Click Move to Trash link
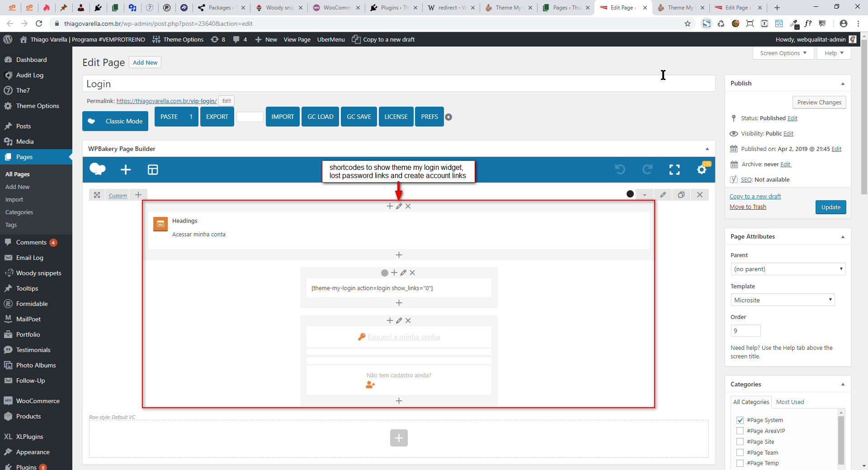 (748, 207)
